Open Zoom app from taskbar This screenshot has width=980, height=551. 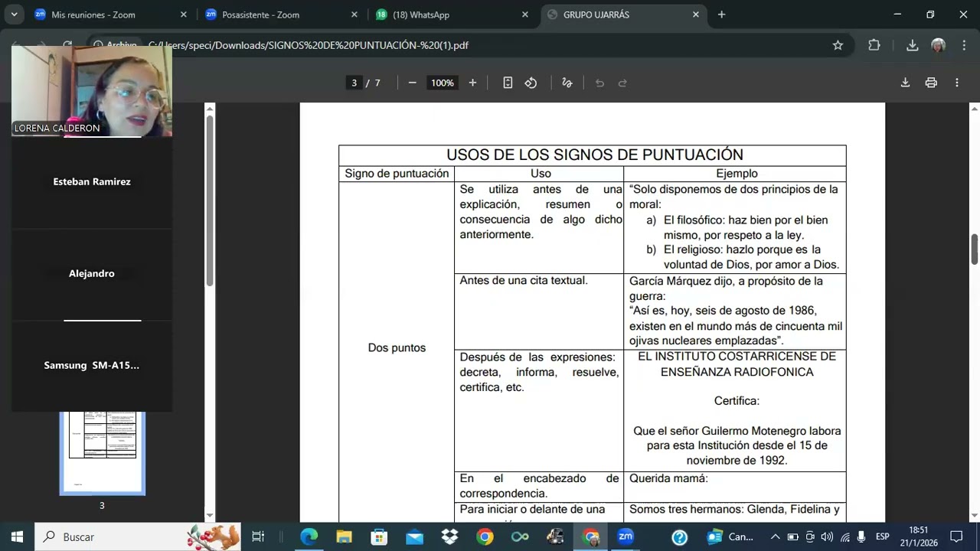pyautogui.click(x=626, y=537)
